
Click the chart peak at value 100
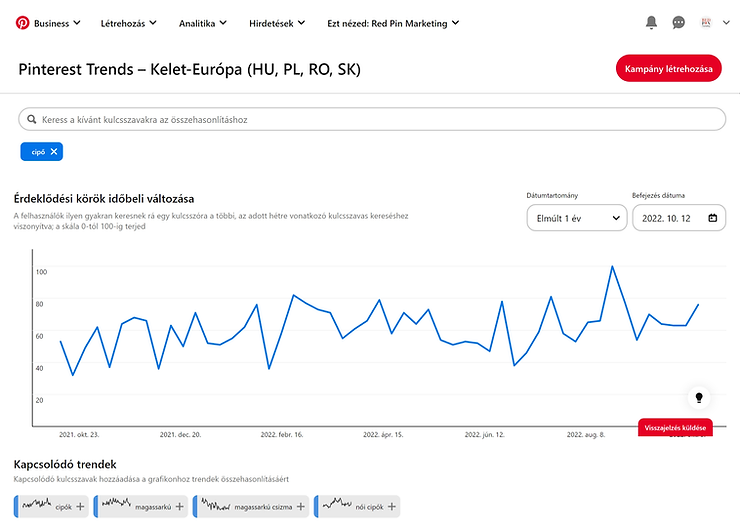(612, 267)
